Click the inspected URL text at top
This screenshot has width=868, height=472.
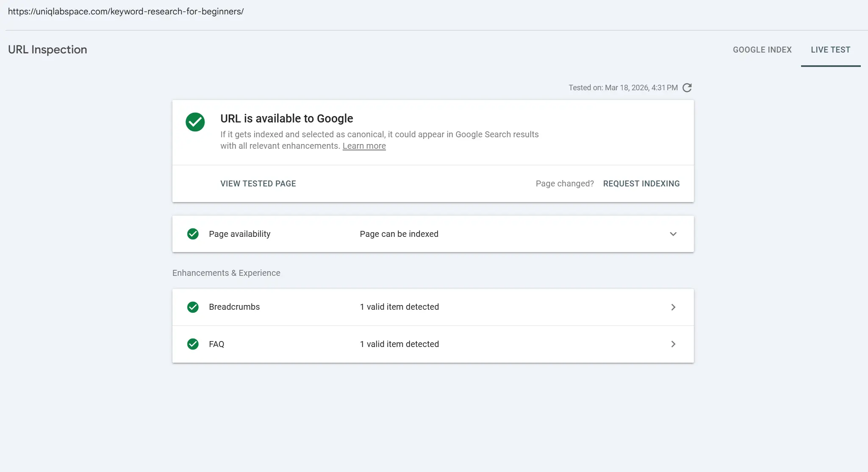tap(126, 11)
